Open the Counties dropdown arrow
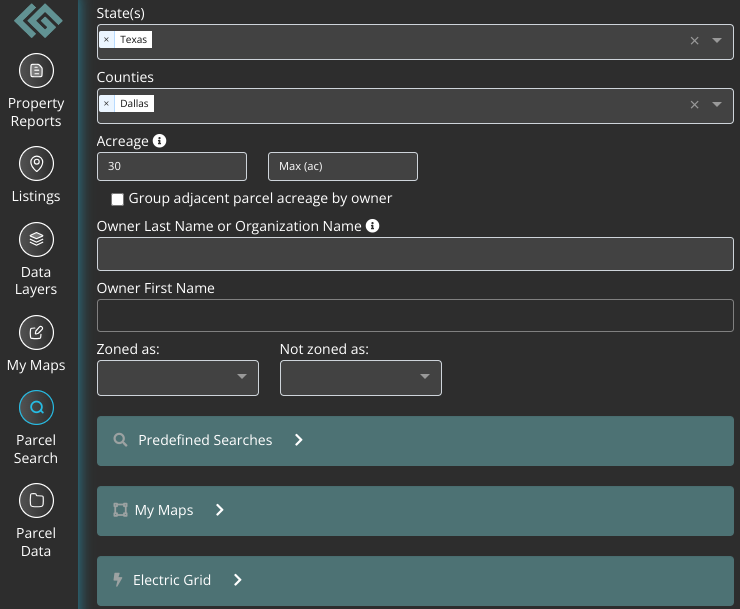The width and height of the screenshot is (740, 609). [x=717, y=104]
